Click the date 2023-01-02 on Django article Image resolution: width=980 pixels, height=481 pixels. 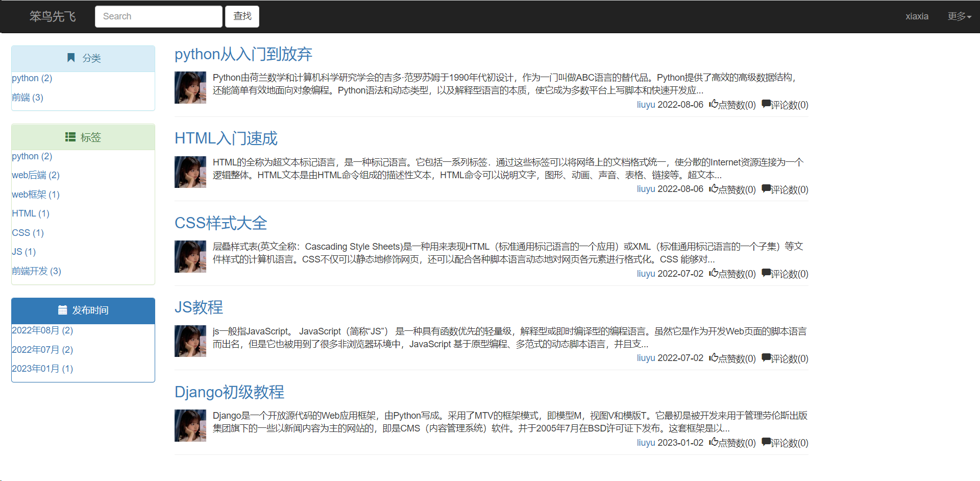click(x=680, y=443)
